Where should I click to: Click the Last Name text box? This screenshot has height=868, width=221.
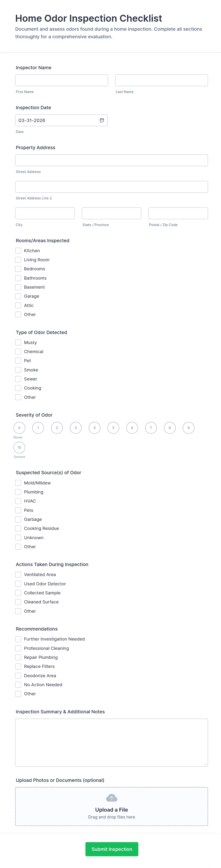pos(161,80)
